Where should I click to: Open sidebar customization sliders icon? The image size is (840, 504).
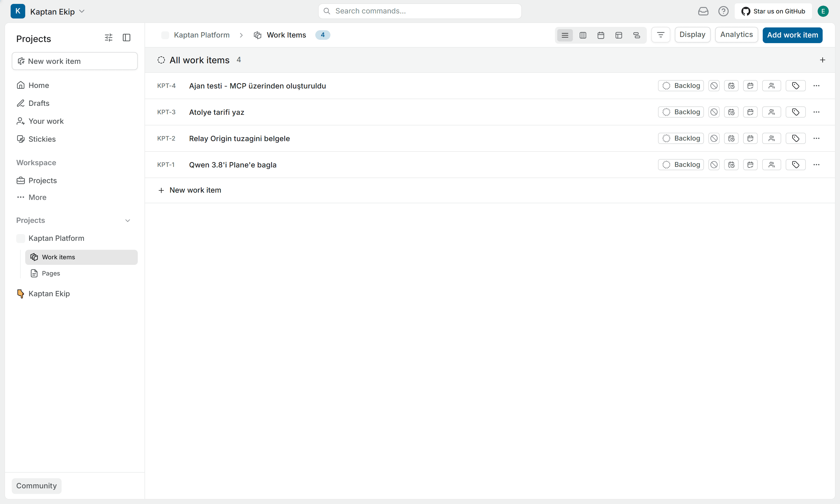tap(108, 37)
